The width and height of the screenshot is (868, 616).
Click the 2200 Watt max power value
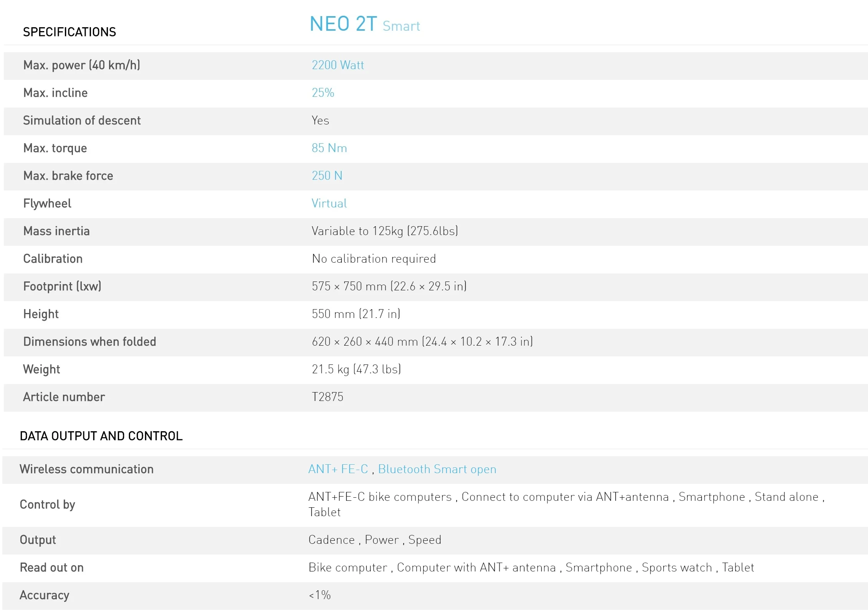coord(337,65)
